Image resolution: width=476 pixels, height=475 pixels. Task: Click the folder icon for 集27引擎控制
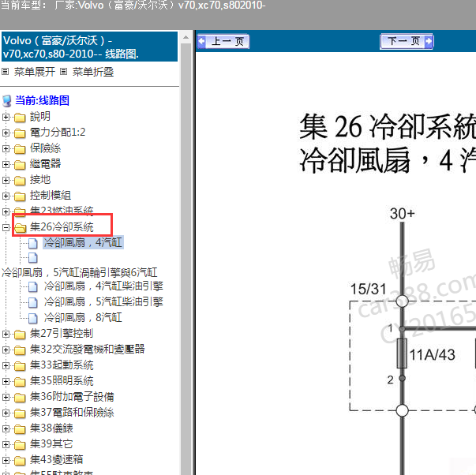point(20,335)
